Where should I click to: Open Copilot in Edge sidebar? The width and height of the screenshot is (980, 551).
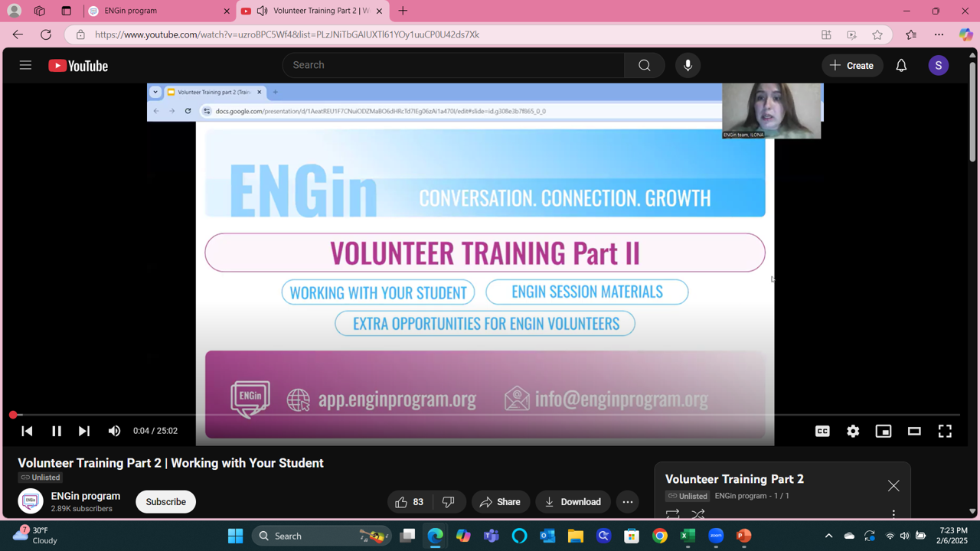click(x=965, y=34)
